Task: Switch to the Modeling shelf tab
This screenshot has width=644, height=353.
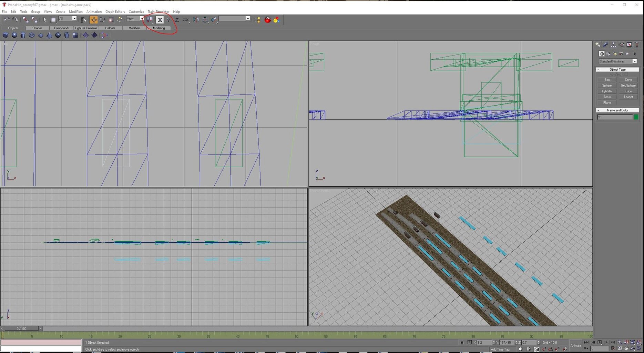Action: click(159, 28)
